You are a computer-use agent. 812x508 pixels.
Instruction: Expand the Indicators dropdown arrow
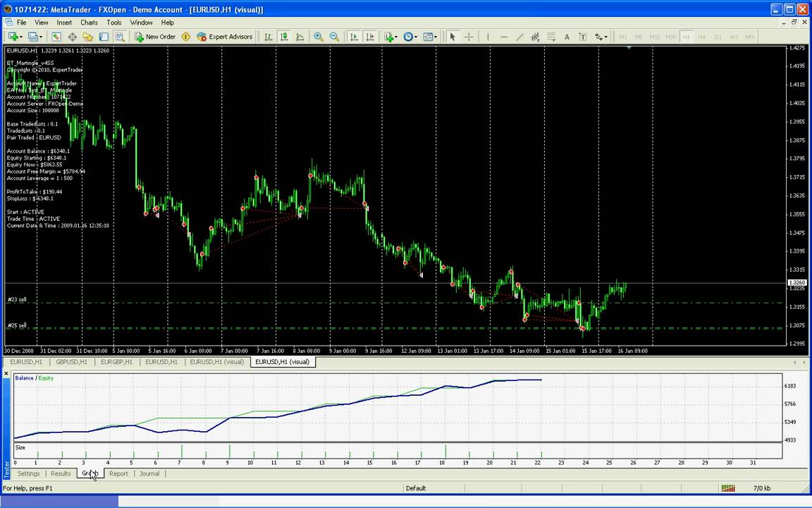point(396,37)
